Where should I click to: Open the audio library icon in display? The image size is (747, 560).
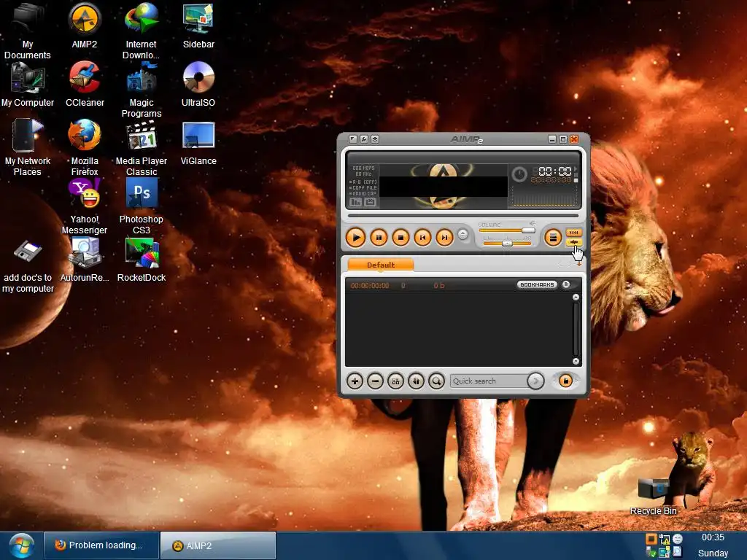pos(356,202)
